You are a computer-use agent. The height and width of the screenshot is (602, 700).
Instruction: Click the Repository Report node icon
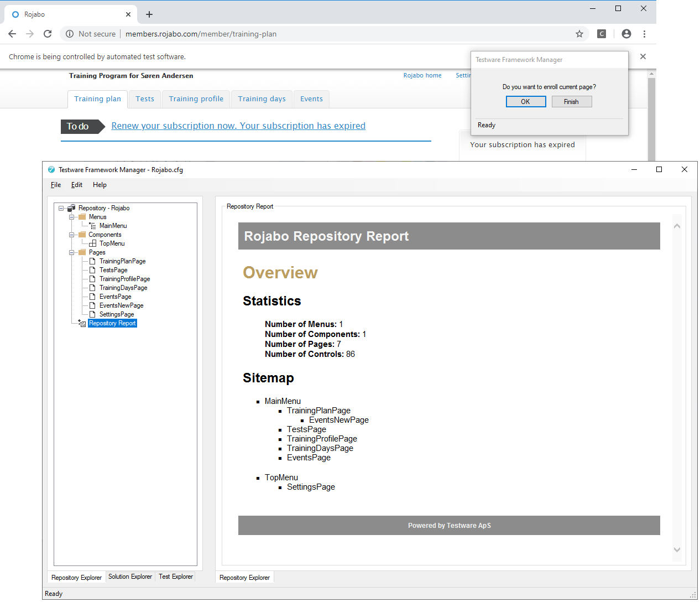82,323
